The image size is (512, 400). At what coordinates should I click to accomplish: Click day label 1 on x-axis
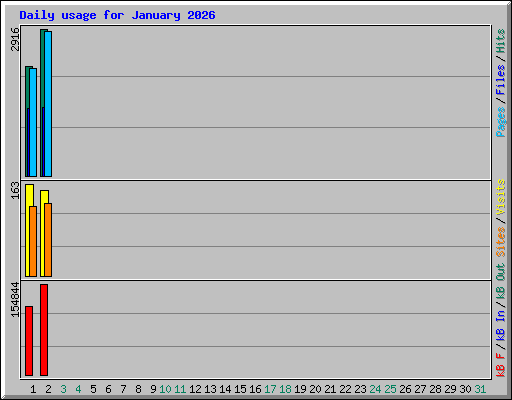33,389
